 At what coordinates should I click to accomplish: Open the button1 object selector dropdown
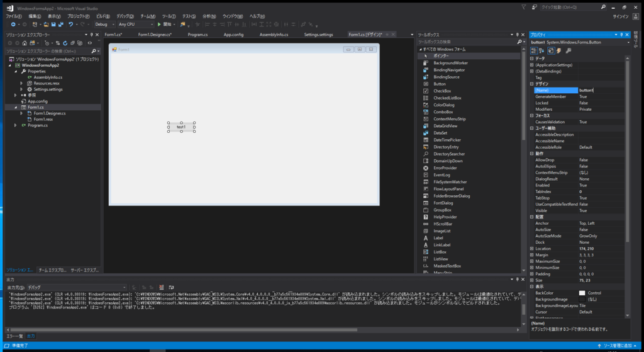(x=628, y=42)
